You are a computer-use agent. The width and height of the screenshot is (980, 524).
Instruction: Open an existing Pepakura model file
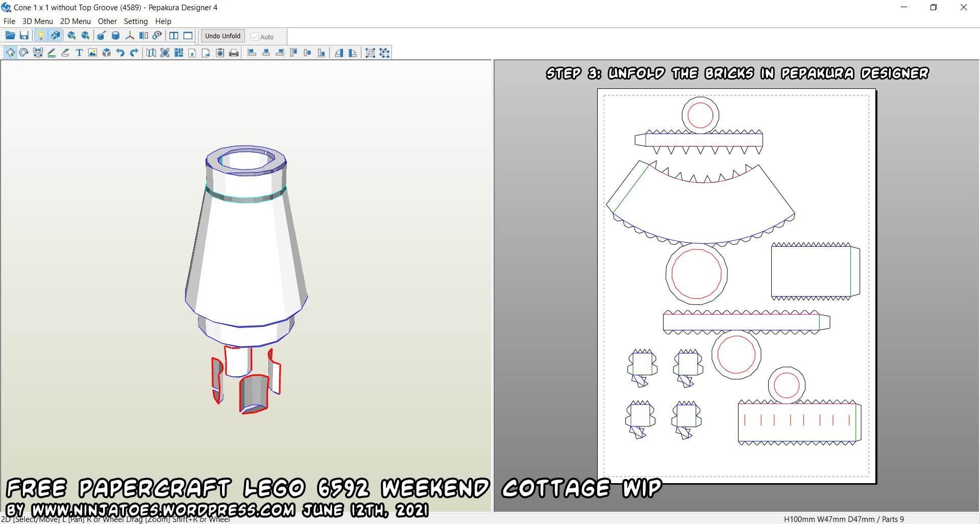pyautogui.click(x=10, y=35)
